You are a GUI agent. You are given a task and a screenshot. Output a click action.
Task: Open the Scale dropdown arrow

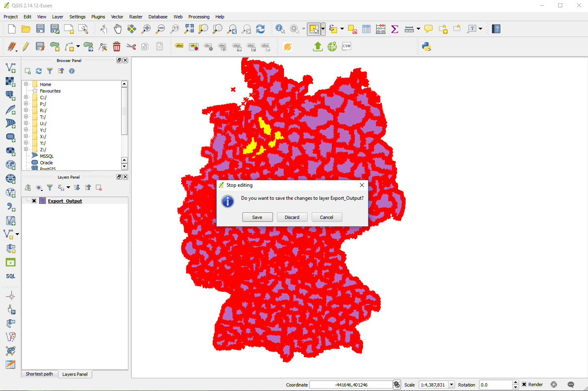pyautogui.click(x=451, y=384)
